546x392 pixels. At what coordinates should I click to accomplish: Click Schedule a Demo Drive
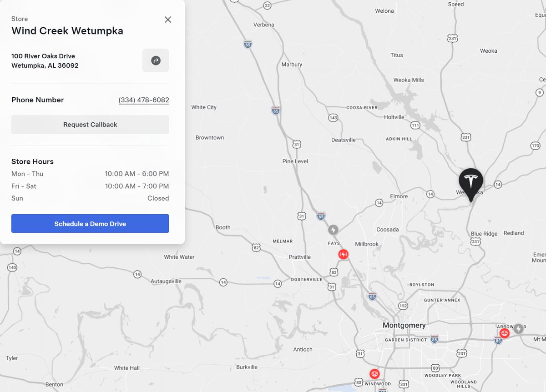pyautogui.click(x=90, y=224)
